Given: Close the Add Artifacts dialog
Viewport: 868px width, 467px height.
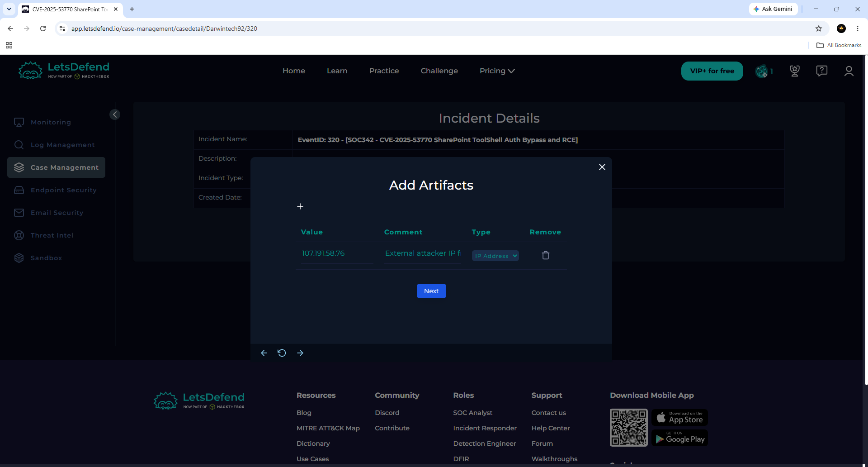Looking at the screenshot, I should click(602, 167).
